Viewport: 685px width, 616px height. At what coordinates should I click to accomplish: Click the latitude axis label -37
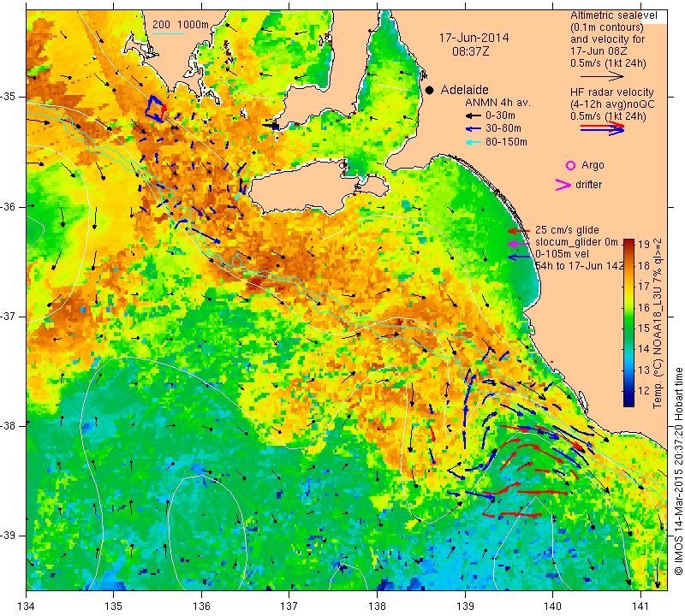click(x=8, y=316)
